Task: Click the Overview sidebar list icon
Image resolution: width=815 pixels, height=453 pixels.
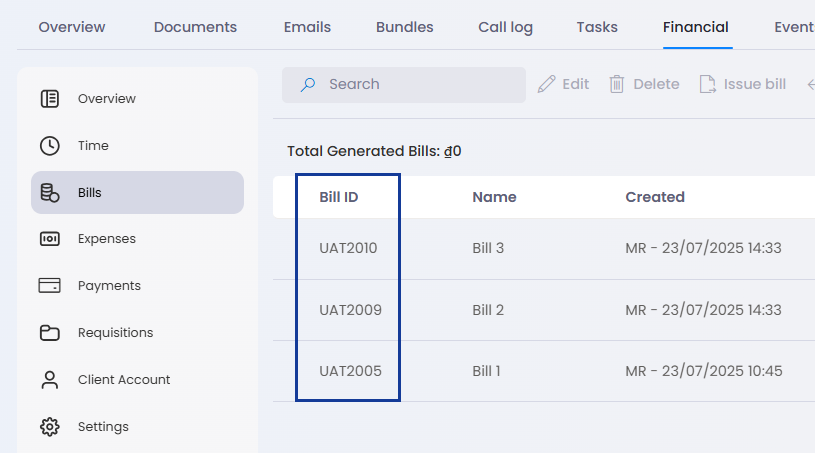Action: (50, 99)
